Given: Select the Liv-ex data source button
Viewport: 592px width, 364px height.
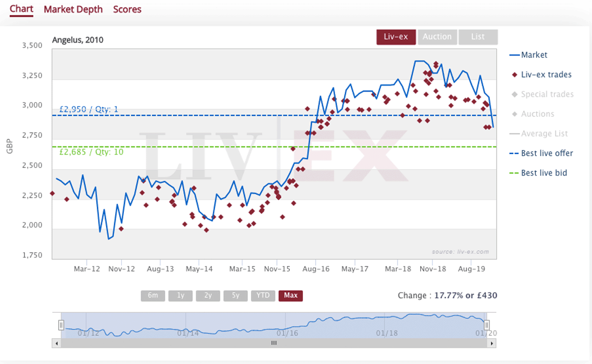Looking at the screenshot, I should 396,37.
